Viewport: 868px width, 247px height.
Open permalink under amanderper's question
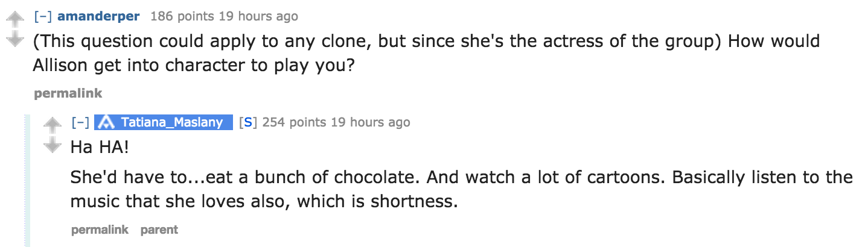(x=68, y=93)
